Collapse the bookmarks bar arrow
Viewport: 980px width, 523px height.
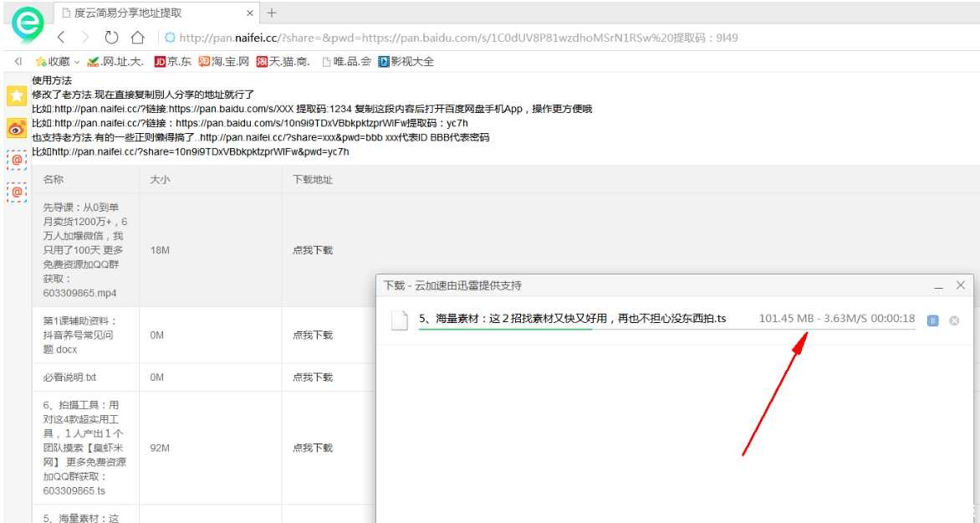pos(18,61)
